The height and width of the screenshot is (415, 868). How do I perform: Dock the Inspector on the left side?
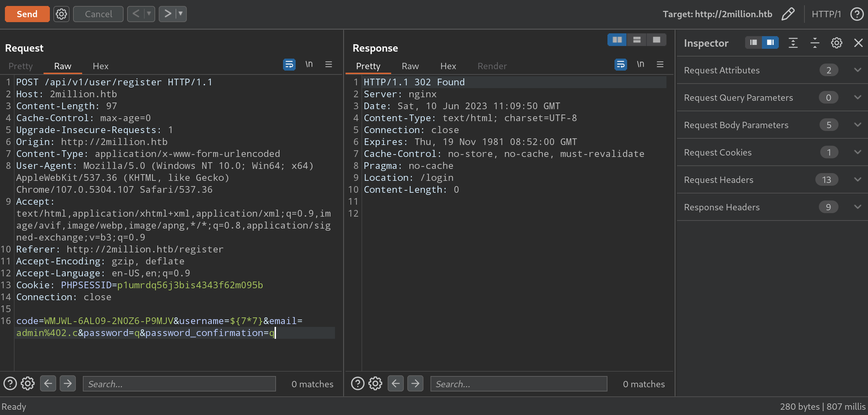753,43
